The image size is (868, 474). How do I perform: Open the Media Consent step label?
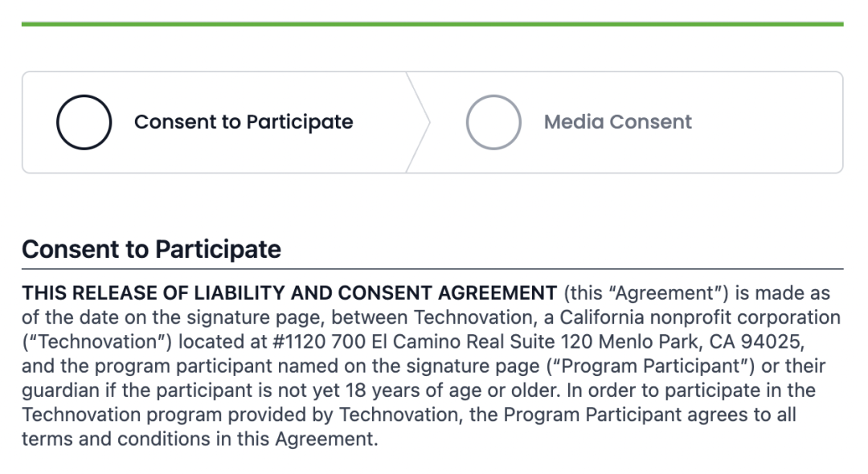617,122
